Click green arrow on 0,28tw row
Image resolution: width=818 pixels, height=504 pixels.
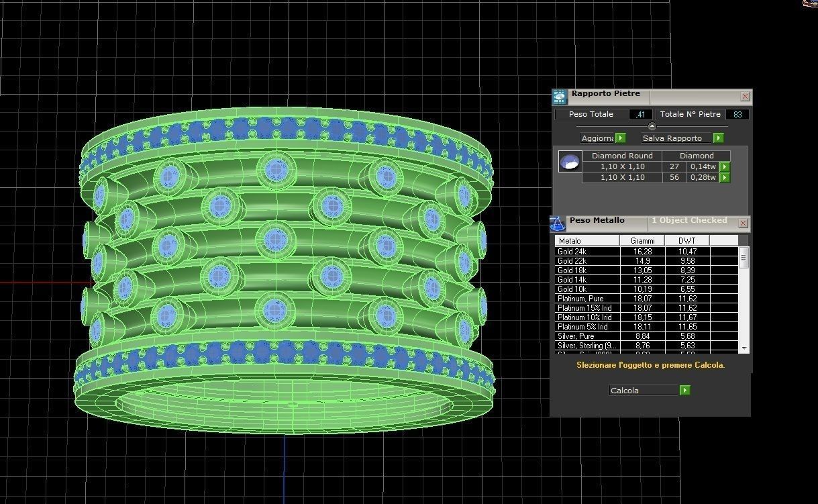point(725,178)
